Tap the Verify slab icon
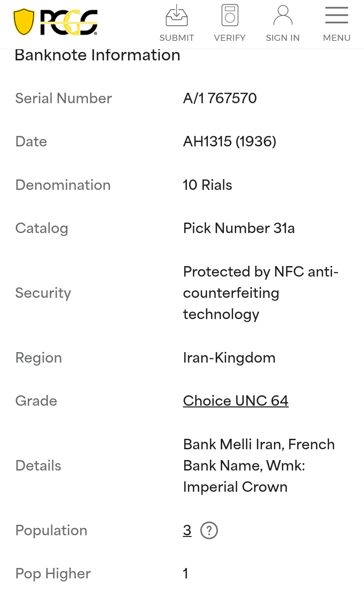The width and height of the screenshot is (364, 599). 230,16
